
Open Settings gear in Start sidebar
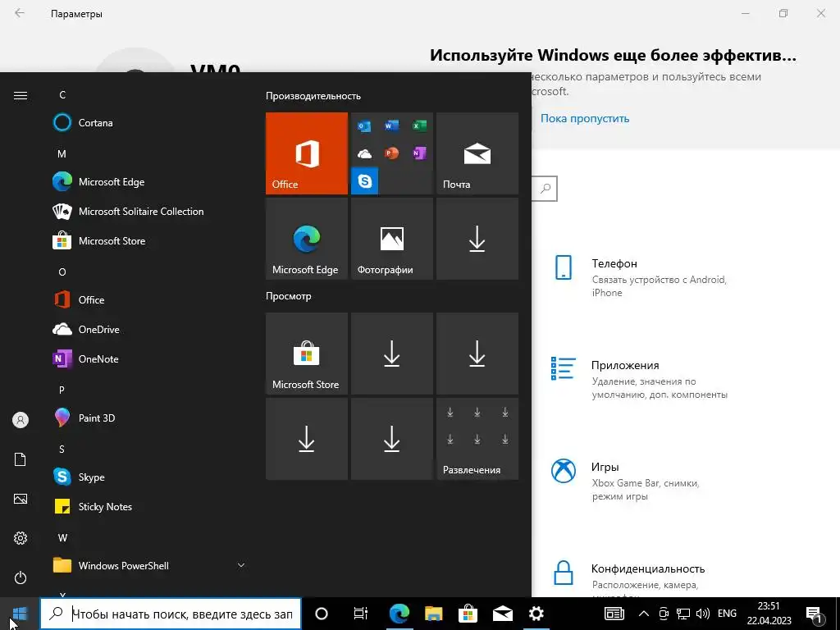click(x=21, y=538)
